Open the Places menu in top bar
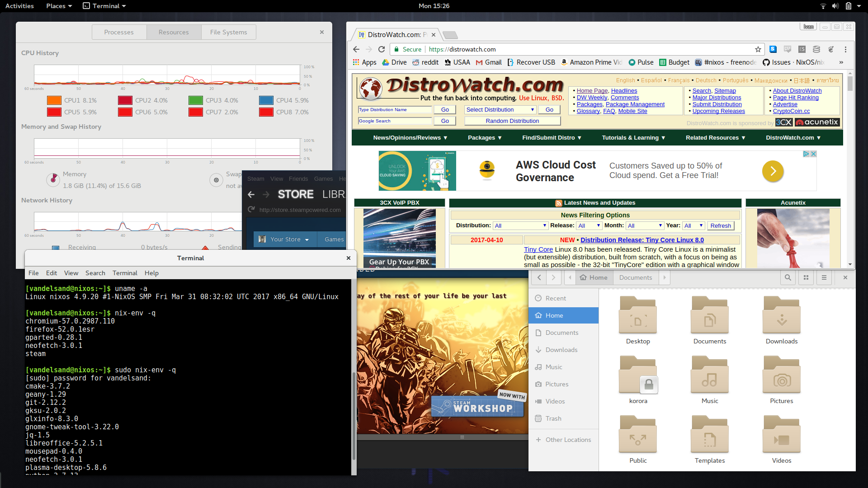Image resolution: width=868 pixels, height=488 pixels. (x=59, y=6)
